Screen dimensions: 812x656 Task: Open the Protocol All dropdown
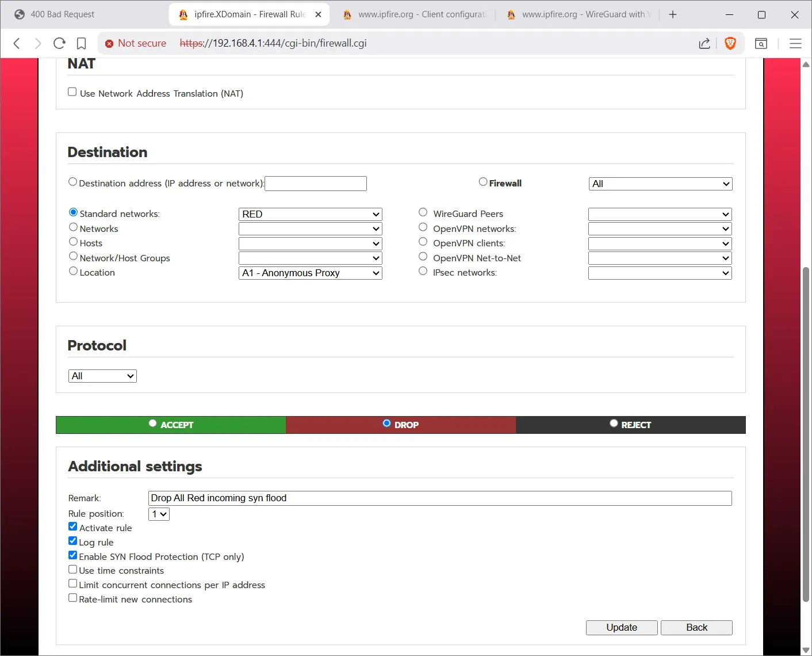[102, 376]
